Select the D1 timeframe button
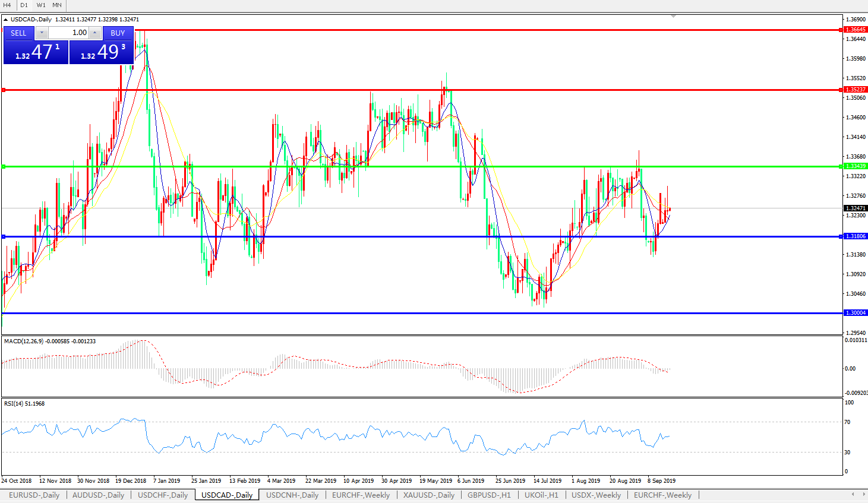Screen dimensions: 868x503 (24, 5)
